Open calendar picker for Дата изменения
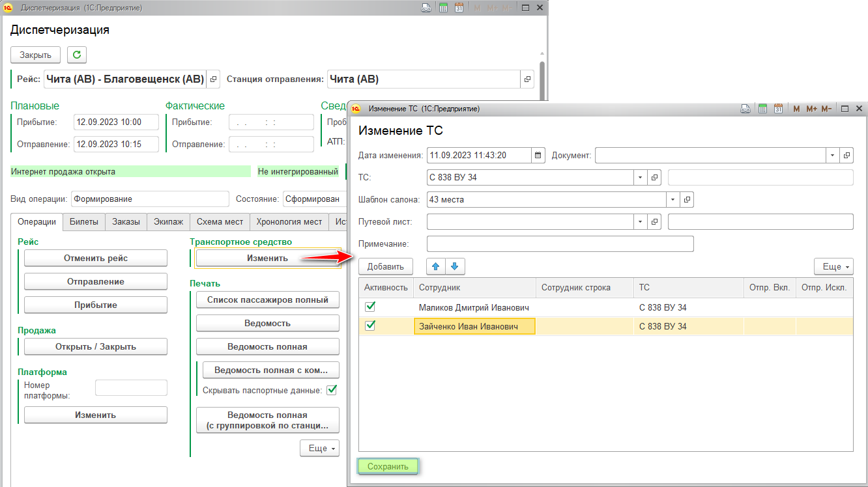The image size is (868, 487). (x=538, y=156)
